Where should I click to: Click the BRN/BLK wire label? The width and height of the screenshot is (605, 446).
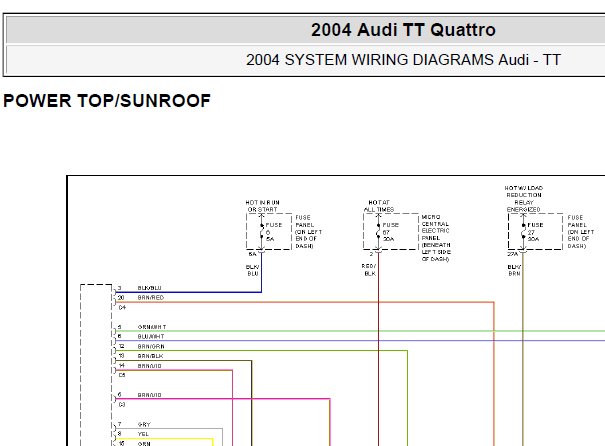point(150,356)
